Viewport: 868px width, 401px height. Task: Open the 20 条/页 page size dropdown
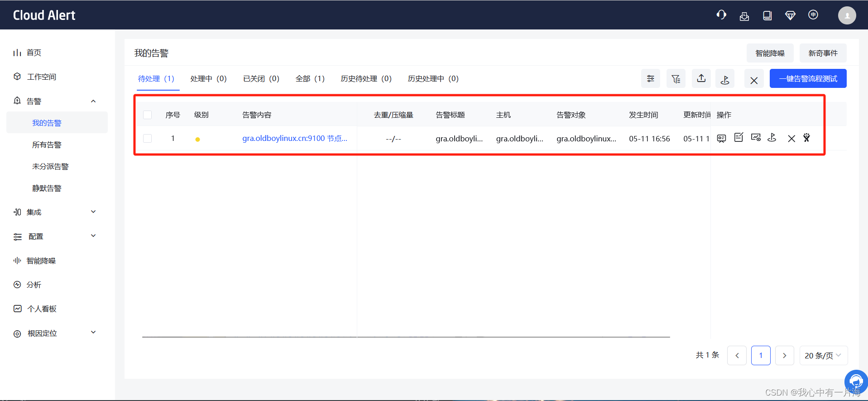point(823,356)
